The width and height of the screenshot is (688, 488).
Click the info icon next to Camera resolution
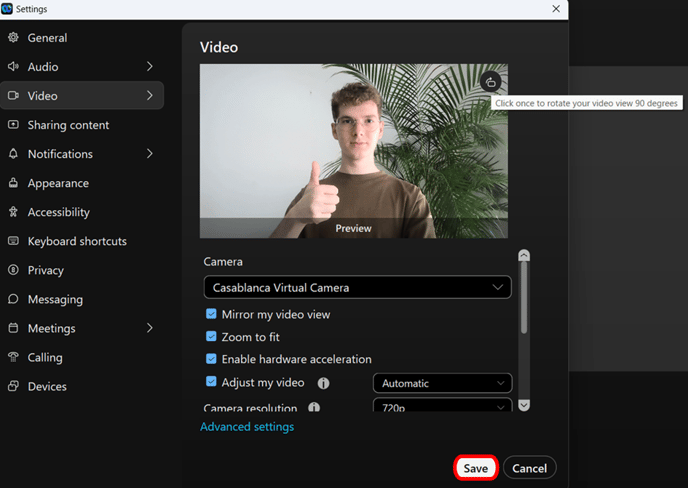tap(314, 408)
